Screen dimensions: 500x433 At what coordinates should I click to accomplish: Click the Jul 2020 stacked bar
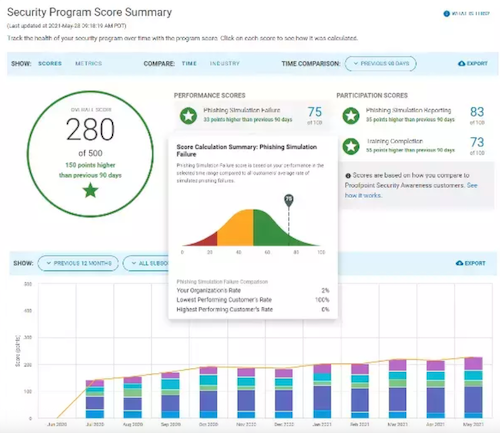(x=95, y=399)
